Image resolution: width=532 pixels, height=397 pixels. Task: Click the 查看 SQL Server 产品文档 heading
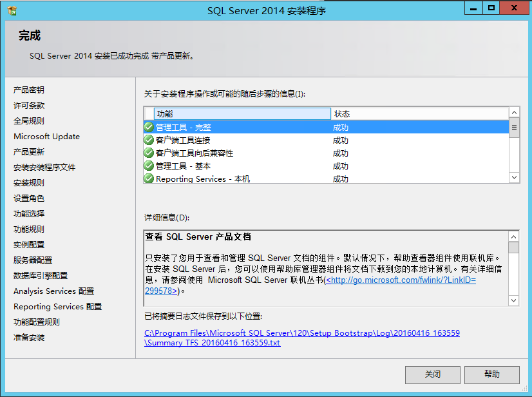tap(198, 237)
